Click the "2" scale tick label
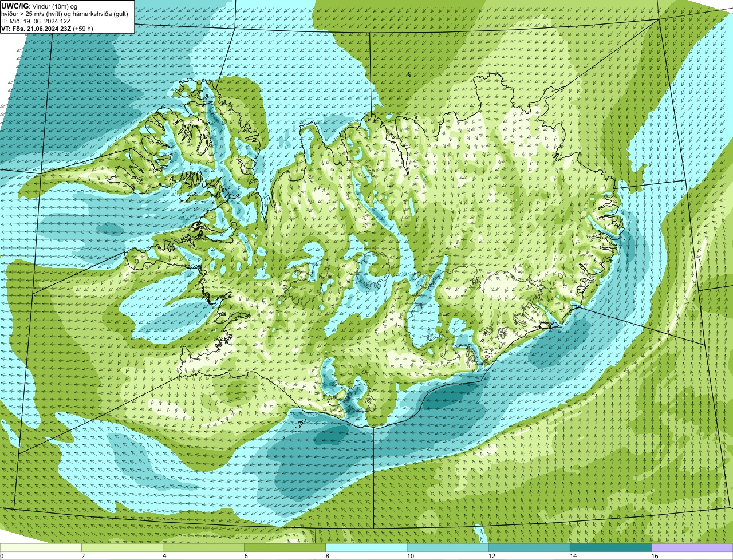 click(83, 556)
